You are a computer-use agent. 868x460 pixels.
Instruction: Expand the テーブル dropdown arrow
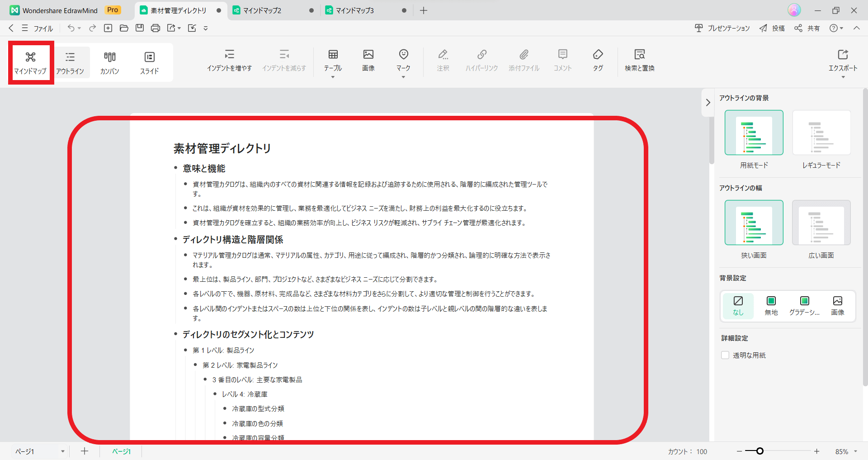pos(333,77)
